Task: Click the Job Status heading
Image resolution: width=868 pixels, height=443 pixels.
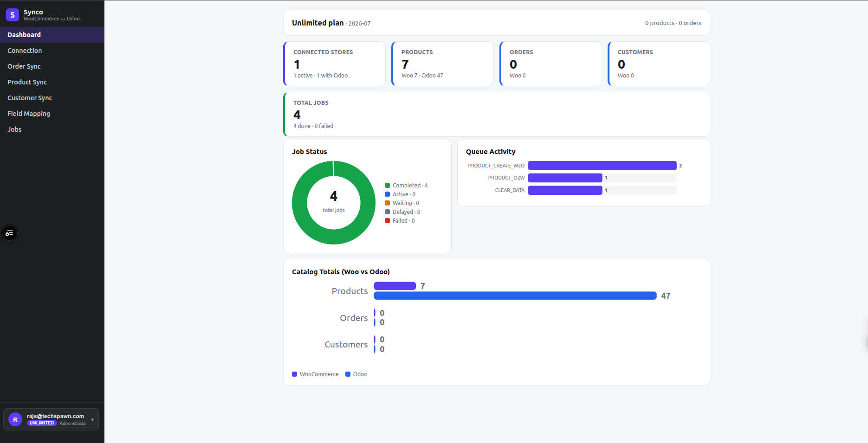Action: click(x=310, y=152)
